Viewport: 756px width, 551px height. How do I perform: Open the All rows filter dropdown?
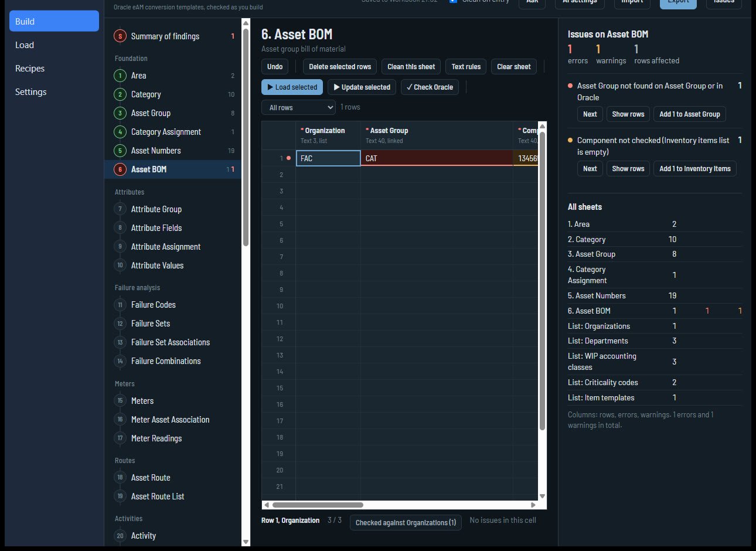(x=298, y=107)
